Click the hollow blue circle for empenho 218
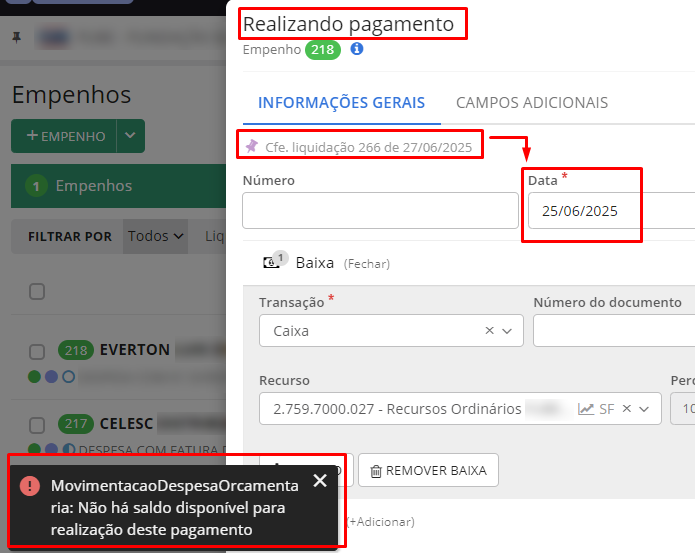Viewport: 695px width, 553px height. tap(68, 377)
